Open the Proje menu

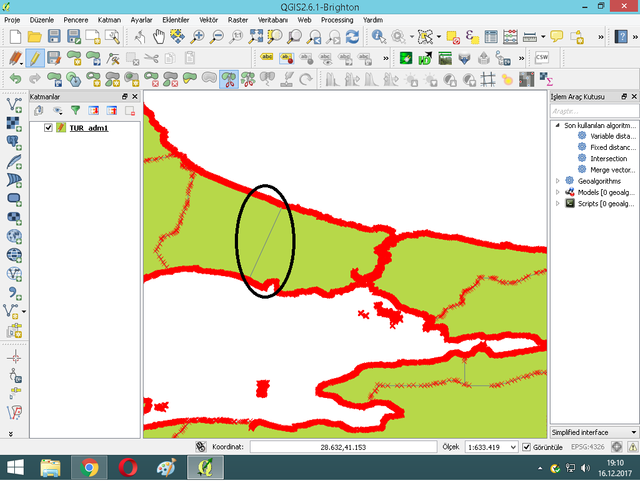(12, 20)
